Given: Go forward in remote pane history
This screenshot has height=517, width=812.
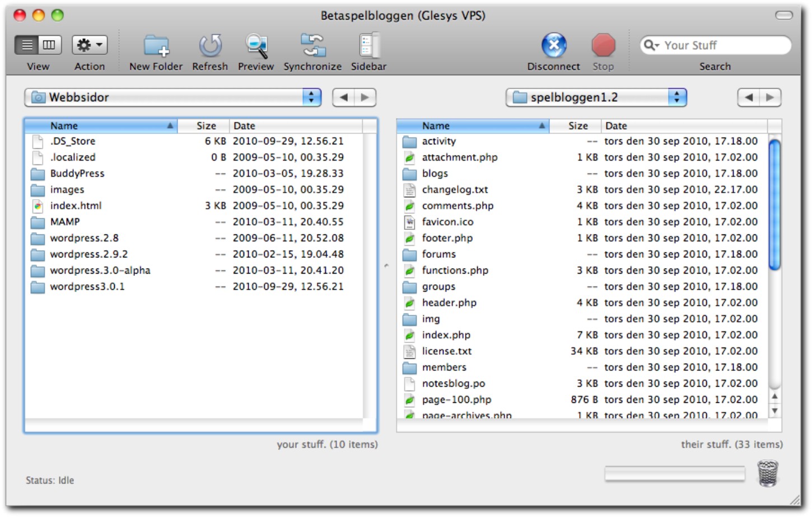Looking at the screenshot, I should pyautogui.click(x=770, y=97).
